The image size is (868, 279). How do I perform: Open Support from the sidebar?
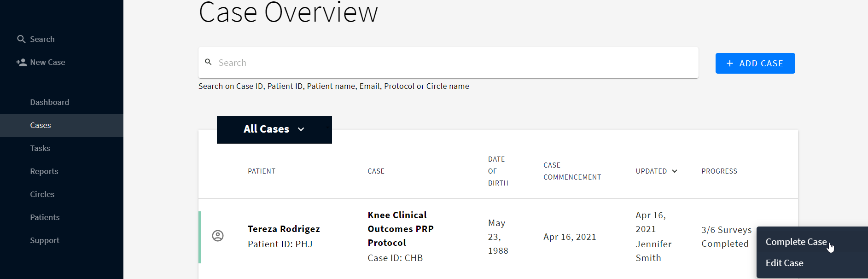point(45,240)
